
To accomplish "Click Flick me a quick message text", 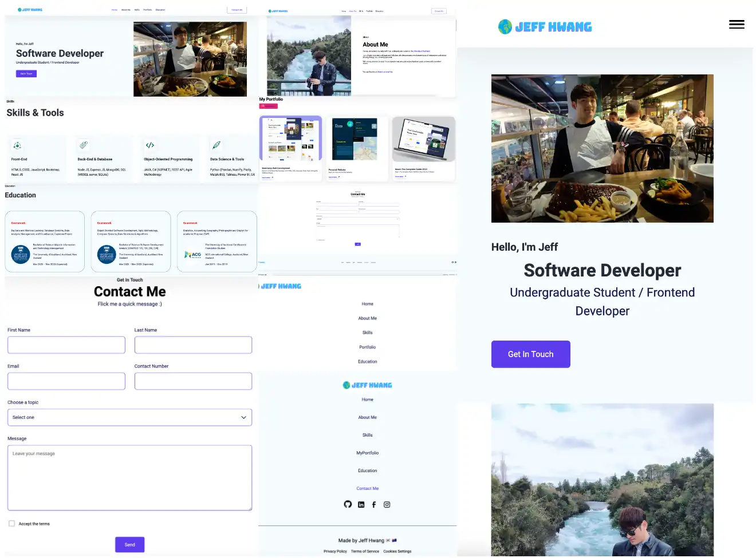I will (x=130, y=304).
